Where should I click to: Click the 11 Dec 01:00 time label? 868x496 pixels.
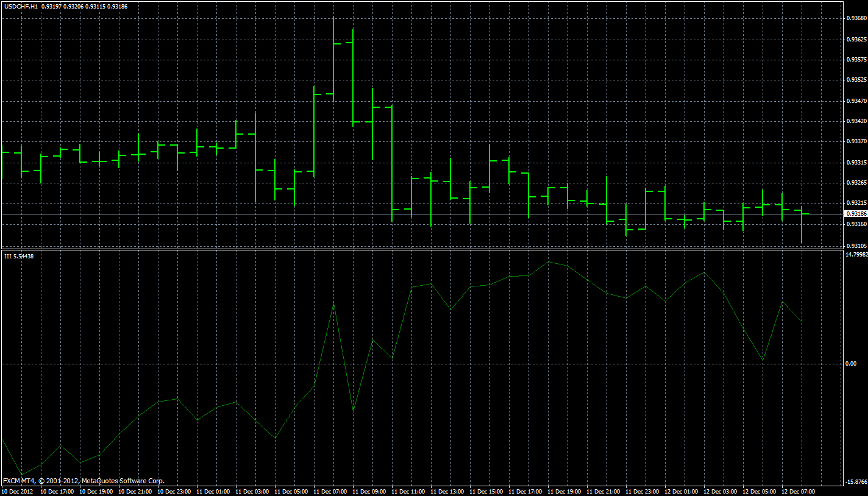(215, 491)
